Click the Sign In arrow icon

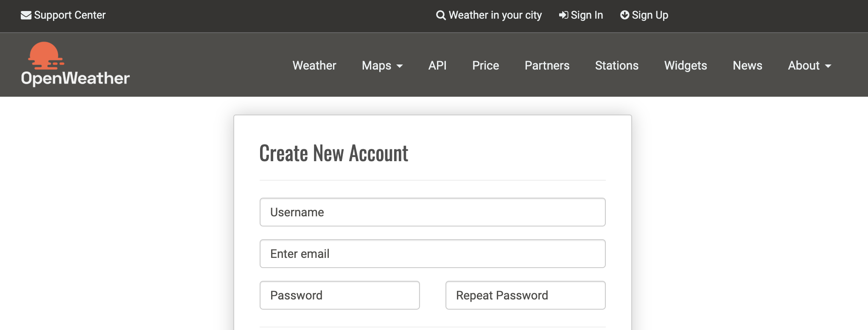(563, 15)
